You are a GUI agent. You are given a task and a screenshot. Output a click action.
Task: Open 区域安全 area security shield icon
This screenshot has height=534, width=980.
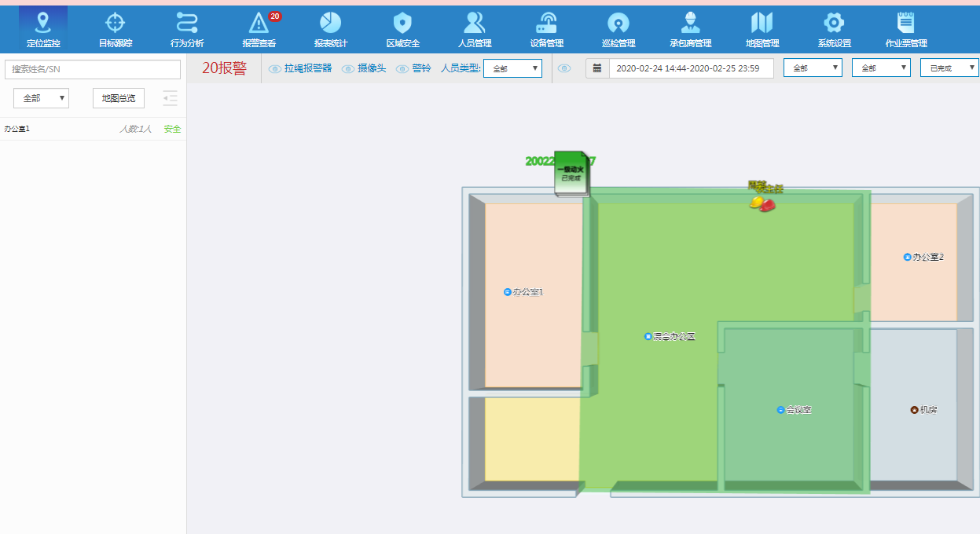402,30
